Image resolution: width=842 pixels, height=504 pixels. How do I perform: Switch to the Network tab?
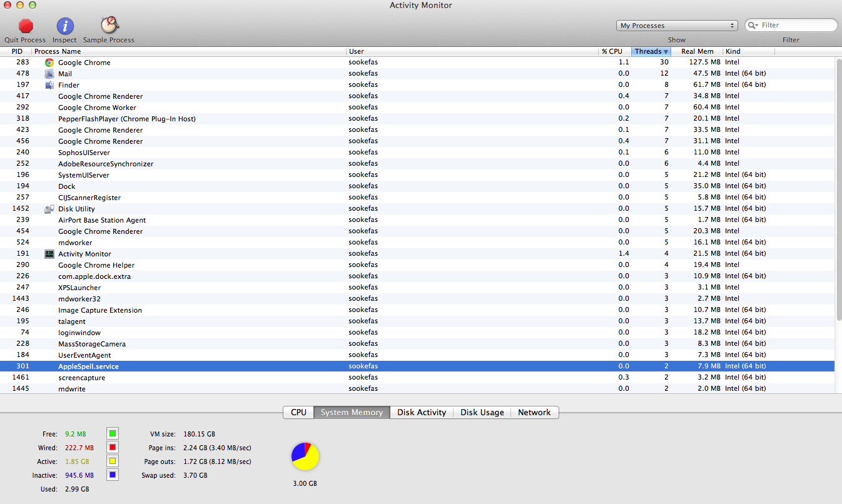[534, 413]
